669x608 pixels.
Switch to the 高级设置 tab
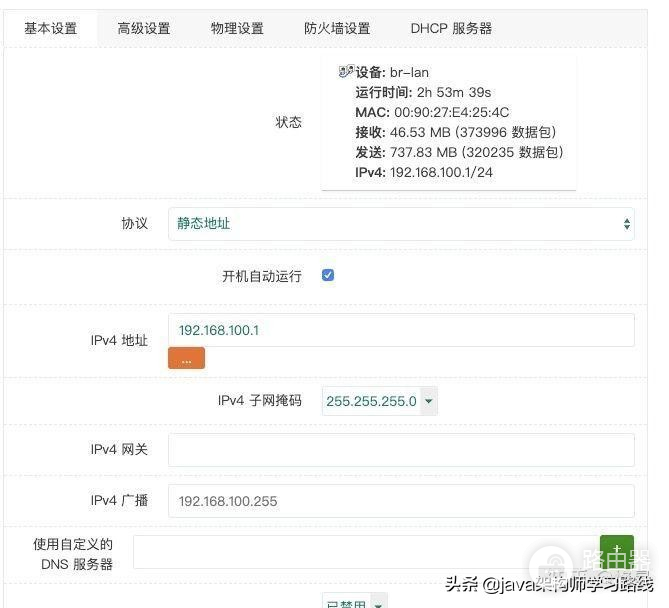click(x=144, y=28)
